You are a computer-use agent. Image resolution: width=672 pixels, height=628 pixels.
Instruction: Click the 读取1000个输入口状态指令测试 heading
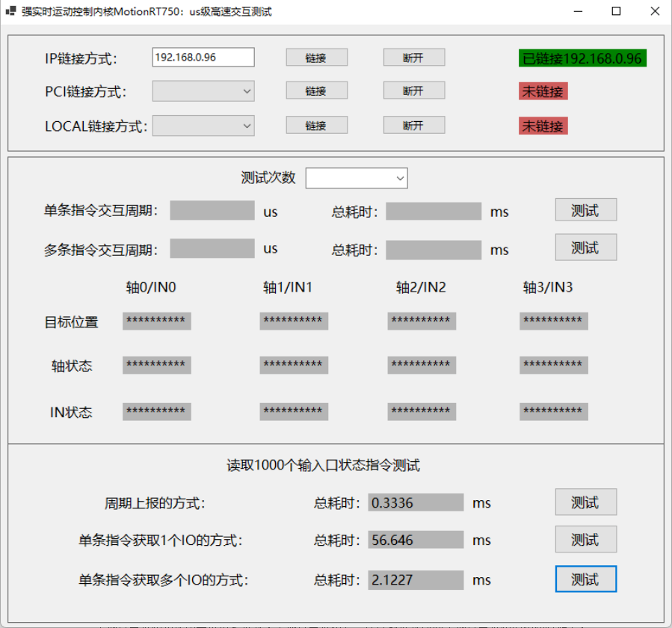(x=324, y=465)
